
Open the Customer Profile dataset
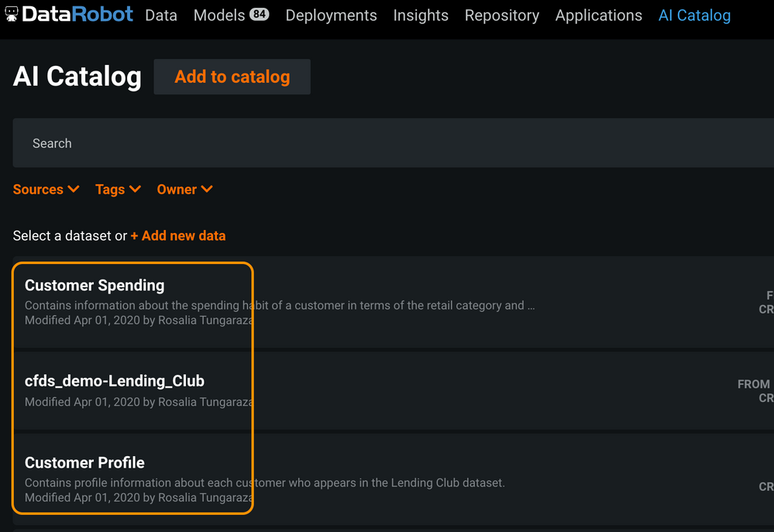(x=85, y=462)
